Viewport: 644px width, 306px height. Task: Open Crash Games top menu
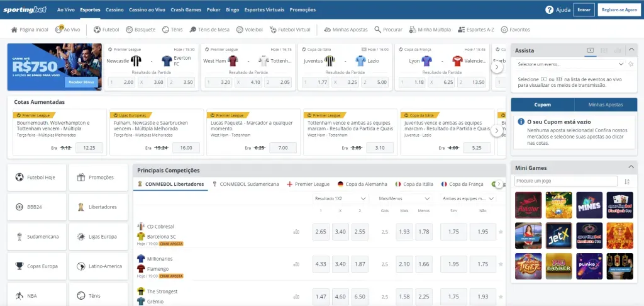coord(186,9)
